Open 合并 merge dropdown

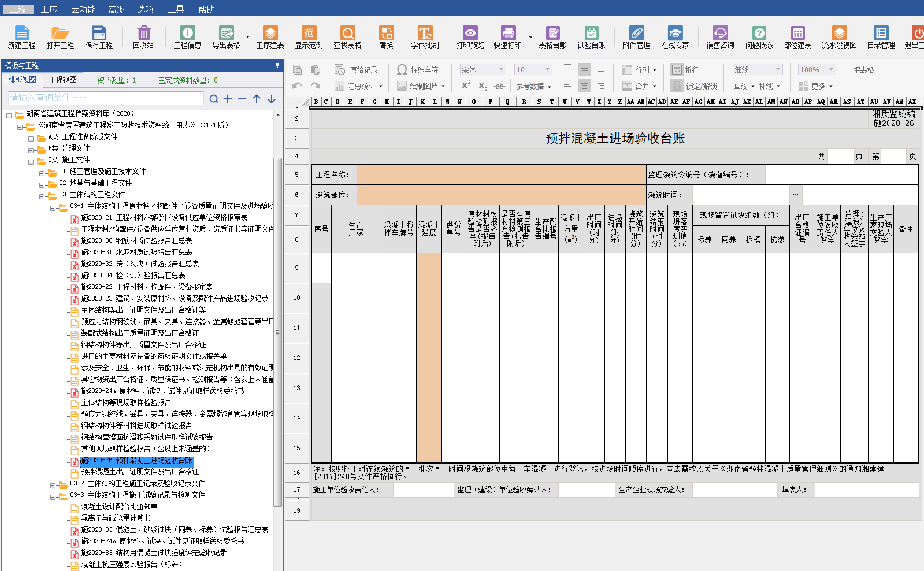(x=640, y=86)
